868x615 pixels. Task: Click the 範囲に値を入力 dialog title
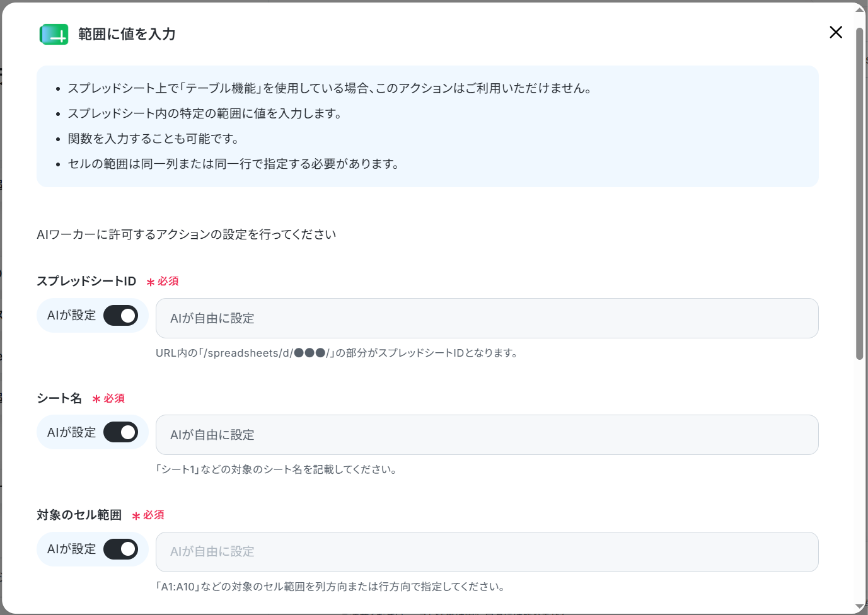[x=127, y=34]
